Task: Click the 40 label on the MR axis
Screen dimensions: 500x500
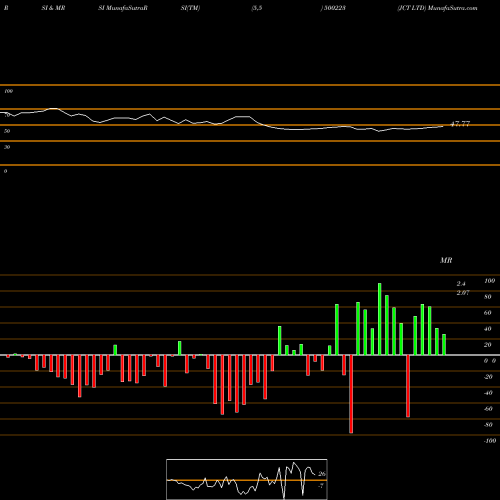Action: [488, 329]
